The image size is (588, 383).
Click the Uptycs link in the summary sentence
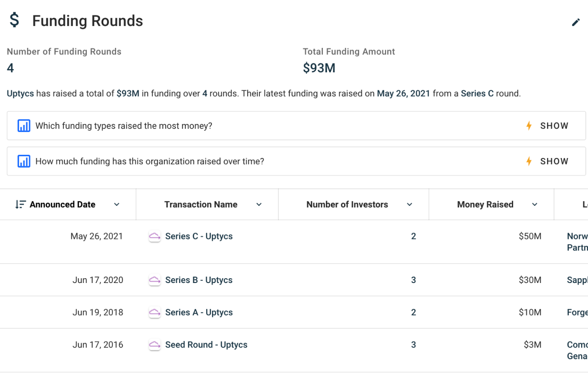20,94
